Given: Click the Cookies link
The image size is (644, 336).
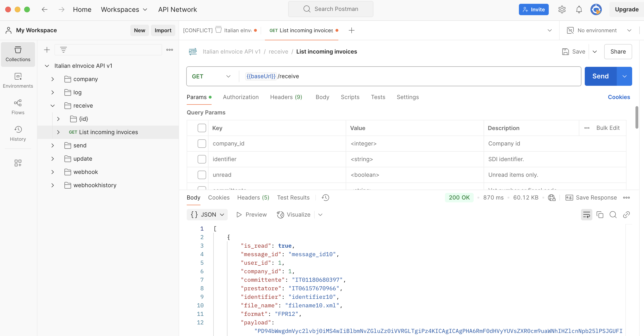Looking at the screenshot, I should coord(619,97).
